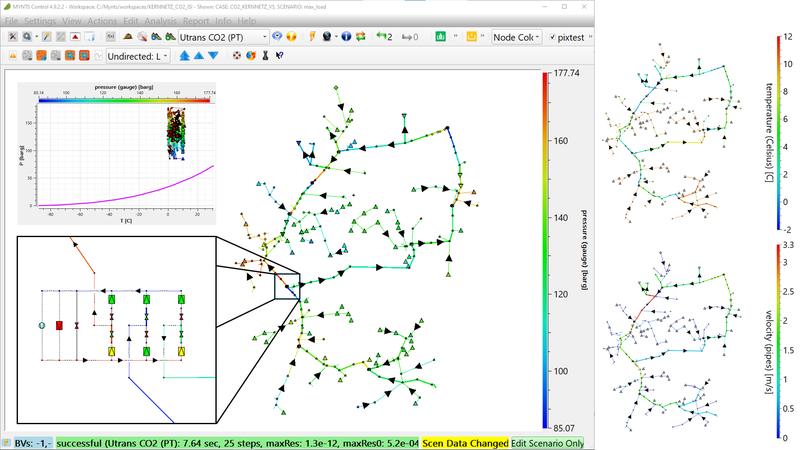Expand the overflow chevron after yellow icon
800x450 pixels.
click(x=483, y=36)
